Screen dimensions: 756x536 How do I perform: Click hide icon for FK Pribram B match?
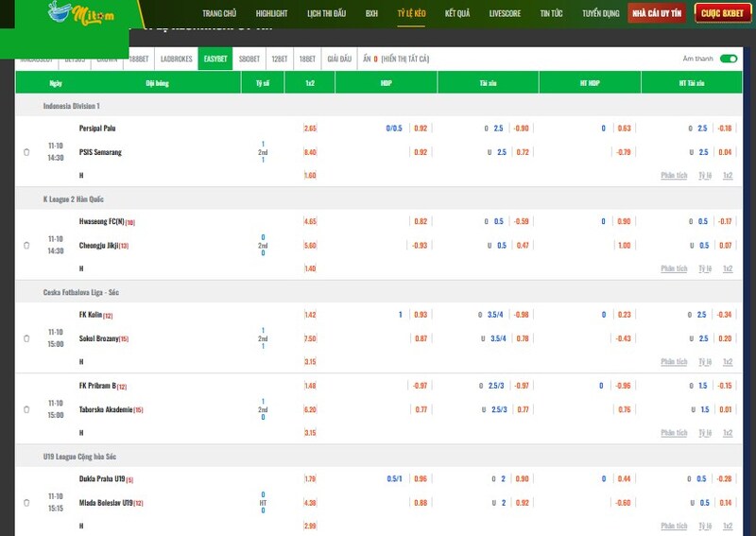pyautogui.click(x=27, y=408)
